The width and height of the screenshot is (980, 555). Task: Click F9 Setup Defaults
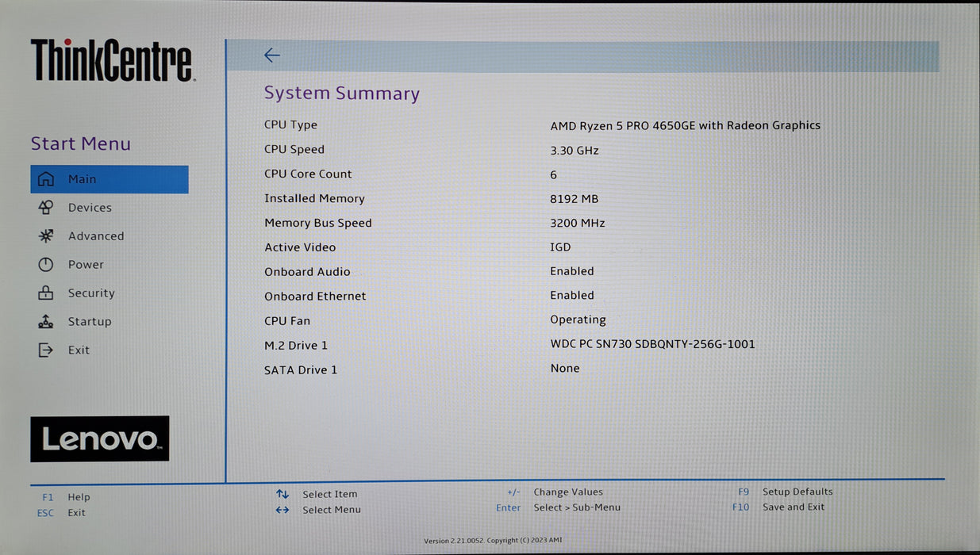click(x=786, y=492)
